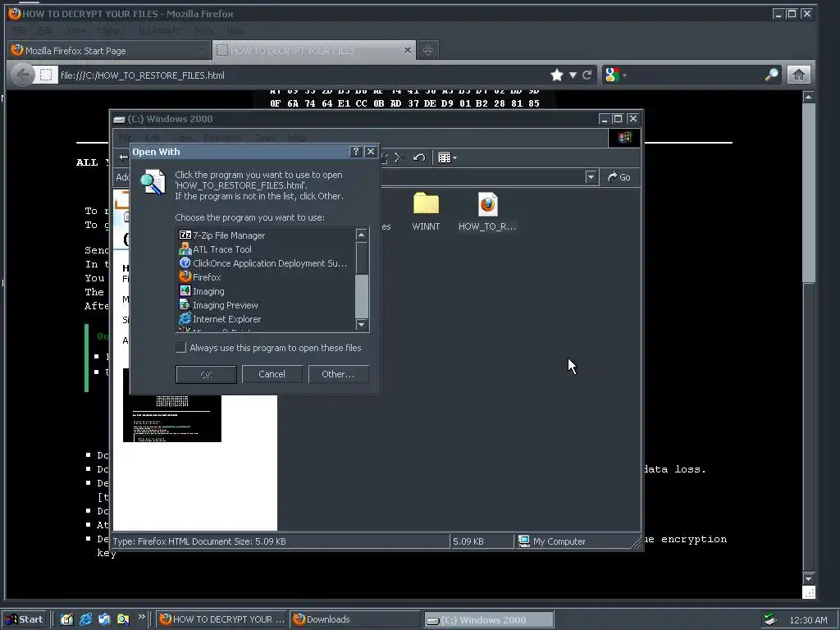The height and width of the screenshot is (630, 840).
Task: Select ATL Trace Tool in program list
Action: (x=216, y=249)
